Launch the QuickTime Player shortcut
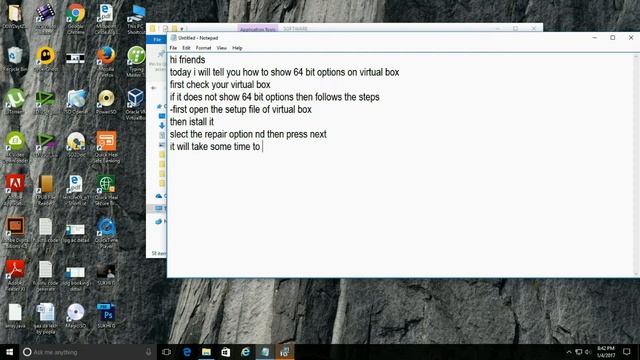Viewport: 640px width, 360px height. [106, 232]
